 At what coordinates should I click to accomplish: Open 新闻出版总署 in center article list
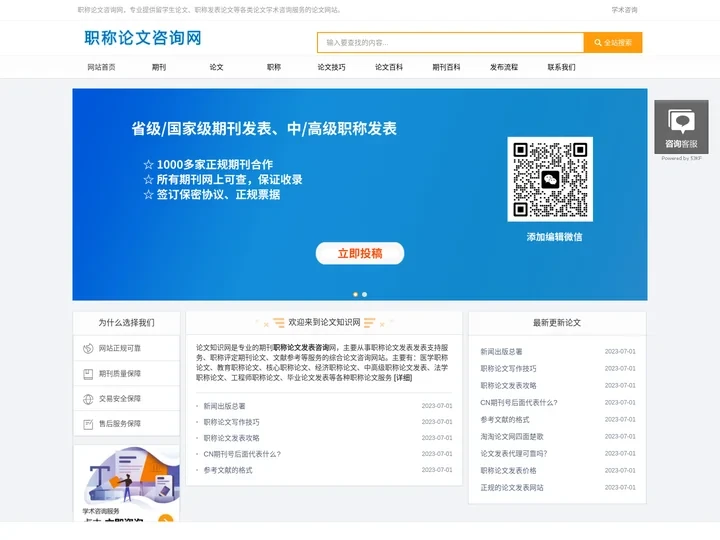coord(224,406)
